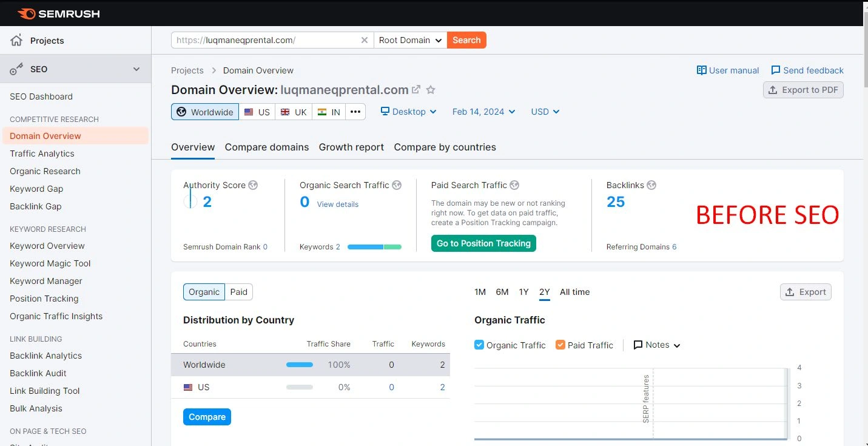868x446 pixels.
Task: Click Backlinks count 25
Action: (616, 202)
